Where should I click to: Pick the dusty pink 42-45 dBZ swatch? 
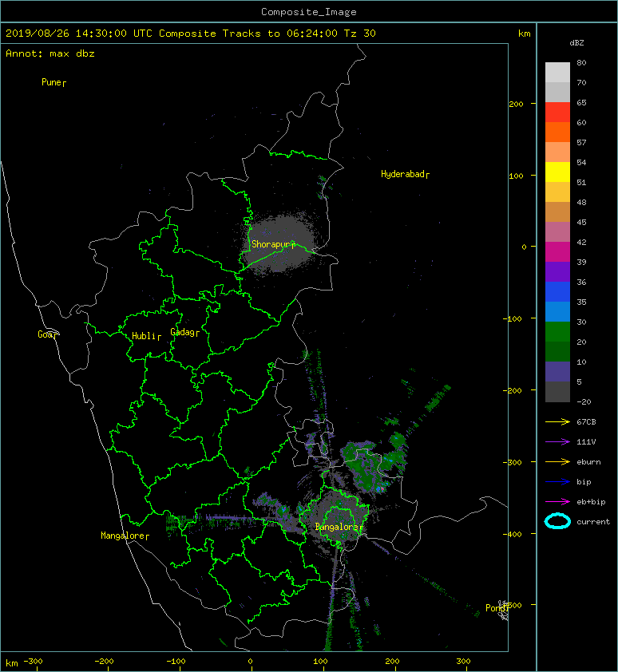pos(557,232)
